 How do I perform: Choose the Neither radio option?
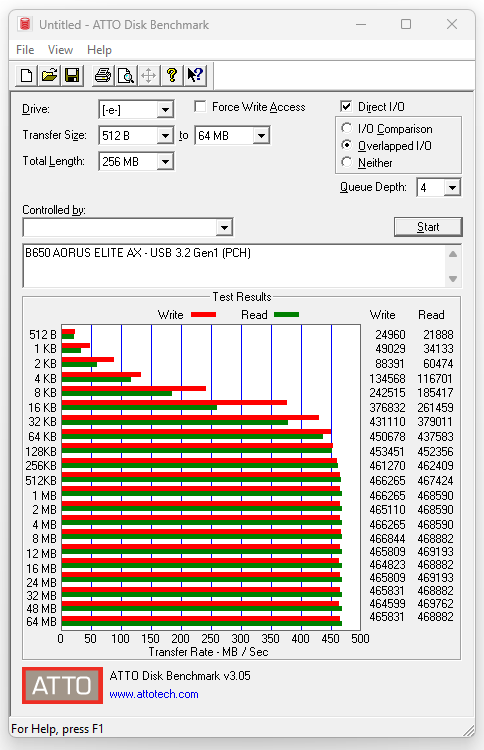tap(347, 162)
